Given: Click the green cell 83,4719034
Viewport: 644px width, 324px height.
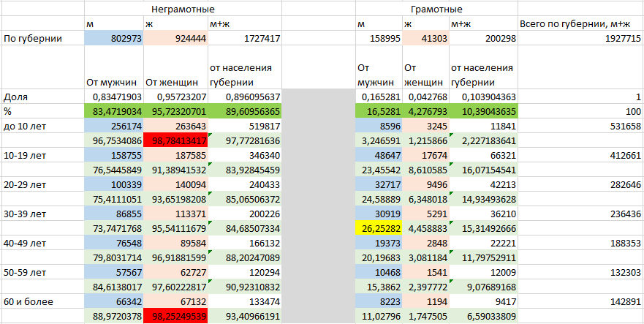Looking at the screenshot, I should [113, 111].
